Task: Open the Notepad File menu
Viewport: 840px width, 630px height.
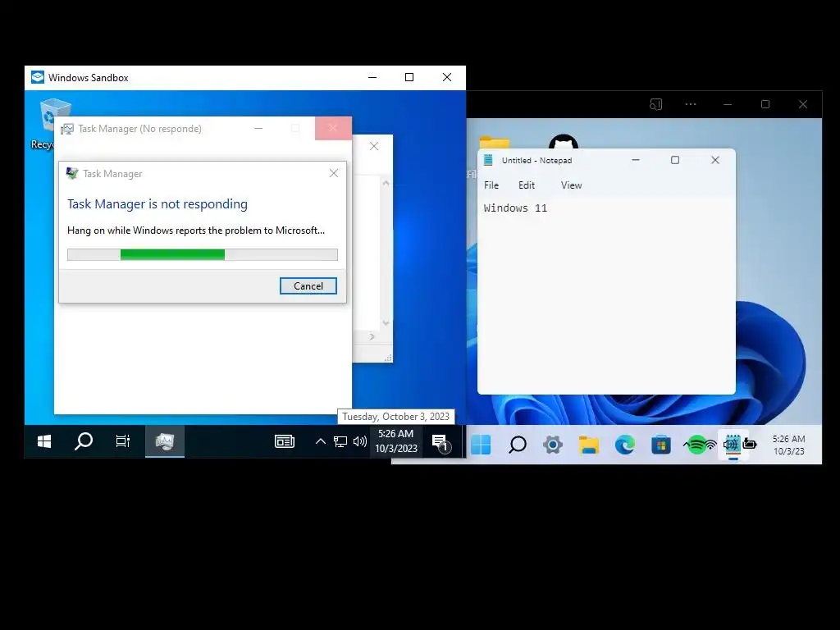Action: [491, 185]
